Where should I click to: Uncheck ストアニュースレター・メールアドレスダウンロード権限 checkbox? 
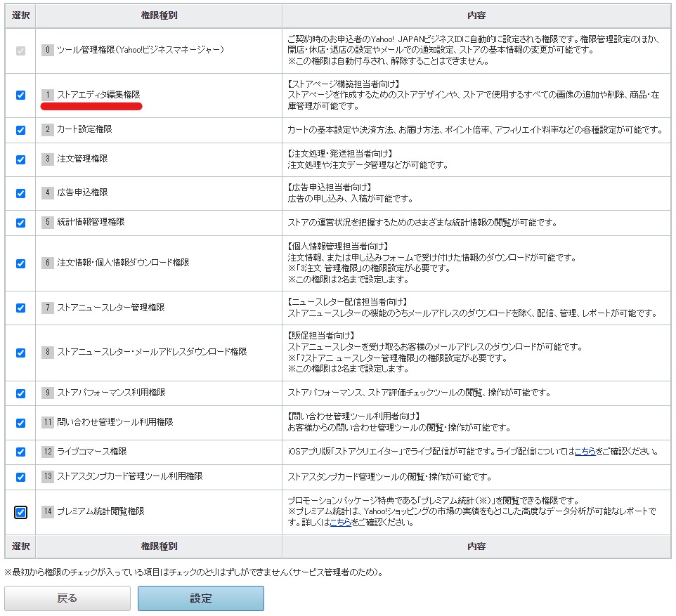click(x=20, y=353)
